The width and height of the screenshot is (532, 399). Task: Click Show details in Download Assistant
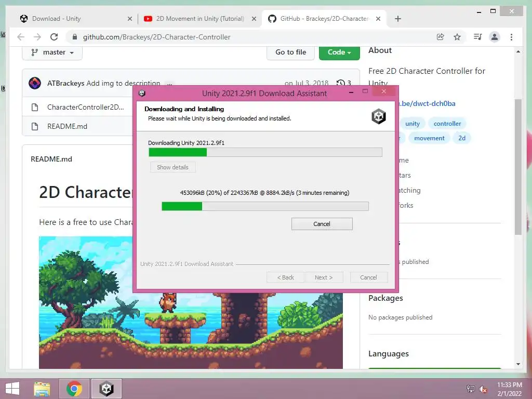pyautogui.click(x=172, y=167)
